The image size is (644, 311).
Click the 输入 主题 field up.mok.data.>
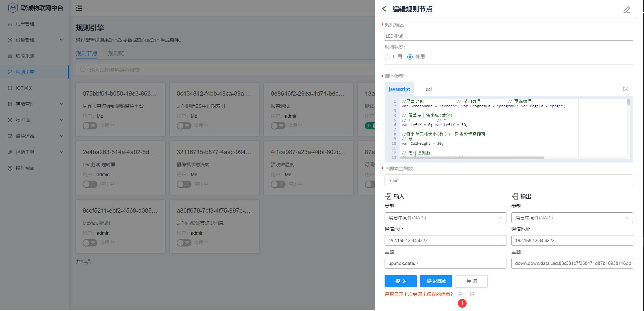445,263
